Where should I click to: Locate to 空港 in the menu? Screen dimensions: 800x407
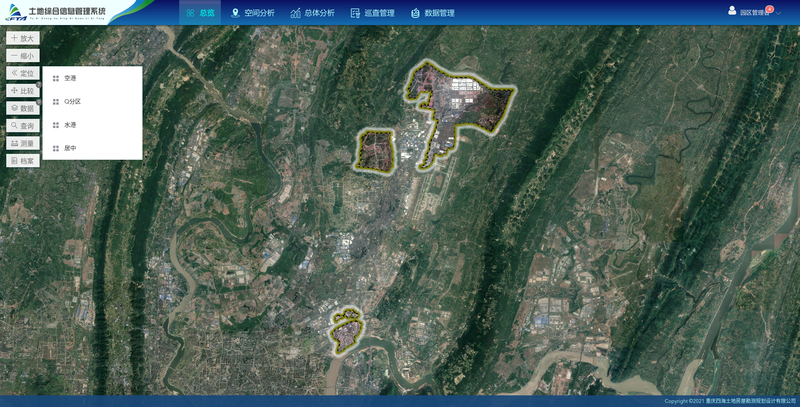point(92,78)
